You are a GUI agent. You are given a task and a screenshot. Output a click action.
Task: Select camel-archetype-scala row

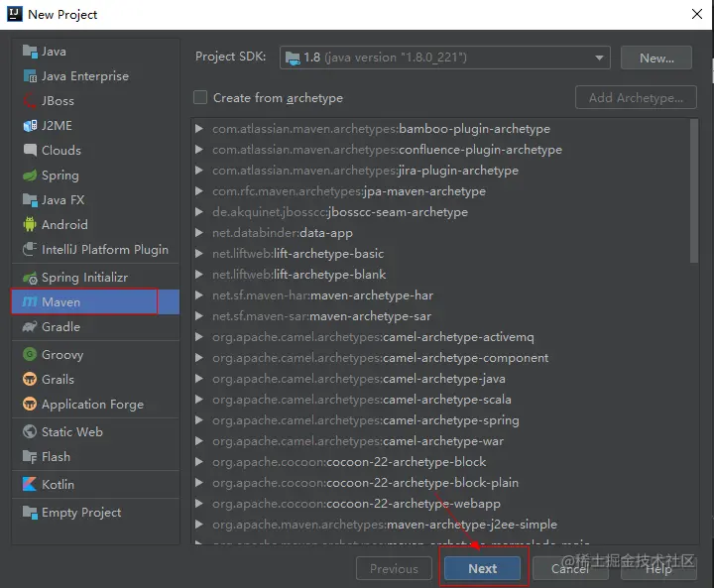[x=440, y=400]
